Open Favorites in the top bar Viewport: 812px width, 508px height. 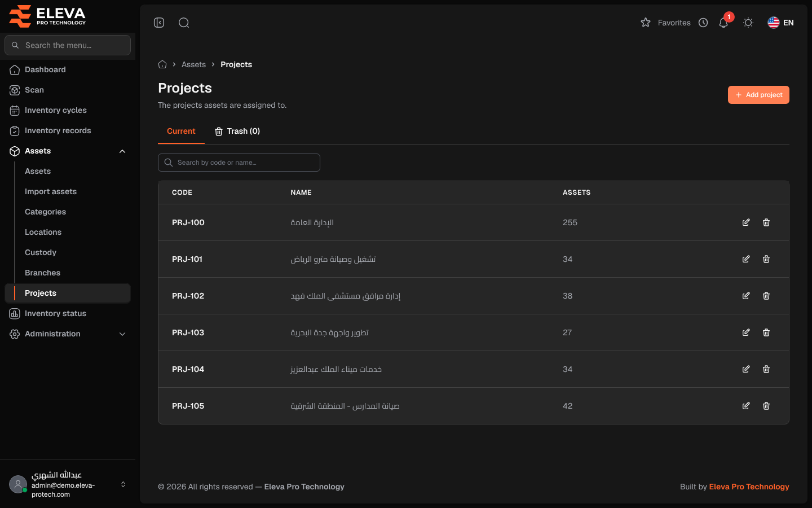coord(665,23)
